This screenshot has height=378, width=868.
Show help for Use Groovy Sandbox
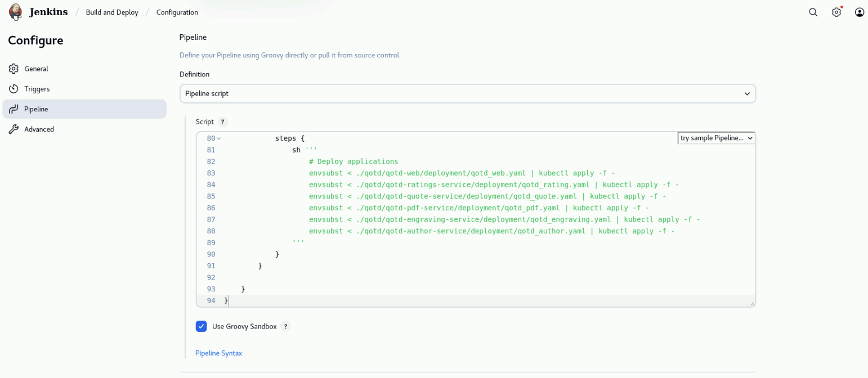[285, 326]
